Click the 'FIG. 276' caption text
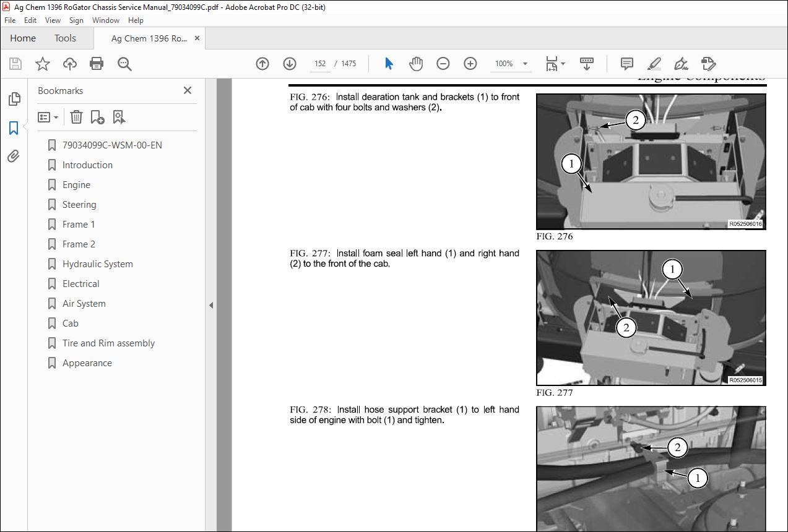This screenshot has width=788, height=532. click(x=555, y=236)
